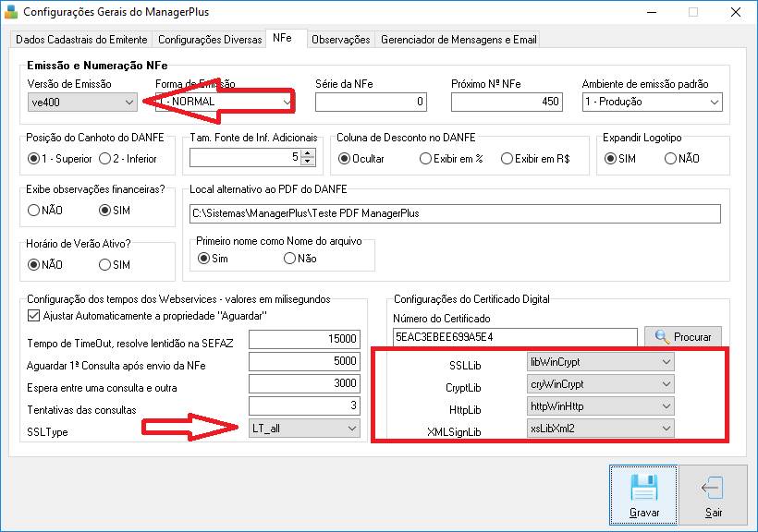The height and width of the screenshot is (532, 758).
Task: Click Espera entre consultas 3000 field
Action: coord(304,383)
